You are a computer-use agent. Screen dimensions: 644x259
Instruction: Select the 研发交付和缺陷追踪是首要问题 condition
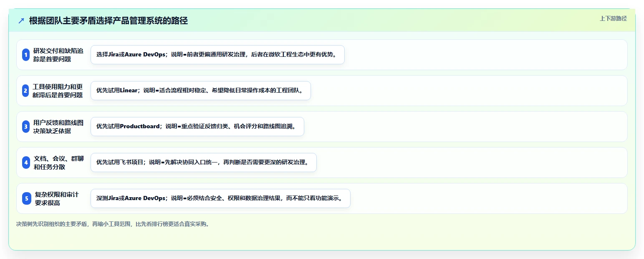[x=58, y=55]
